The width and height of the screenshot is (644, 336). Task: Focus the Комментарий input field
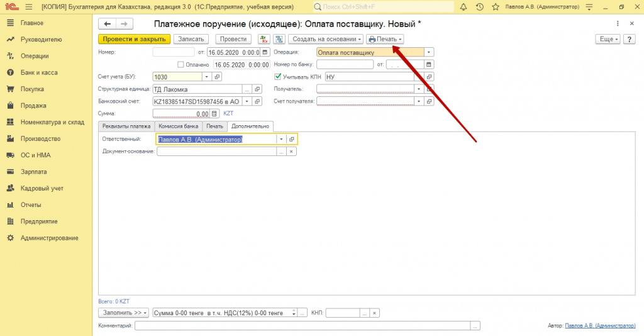click(303, 326)
